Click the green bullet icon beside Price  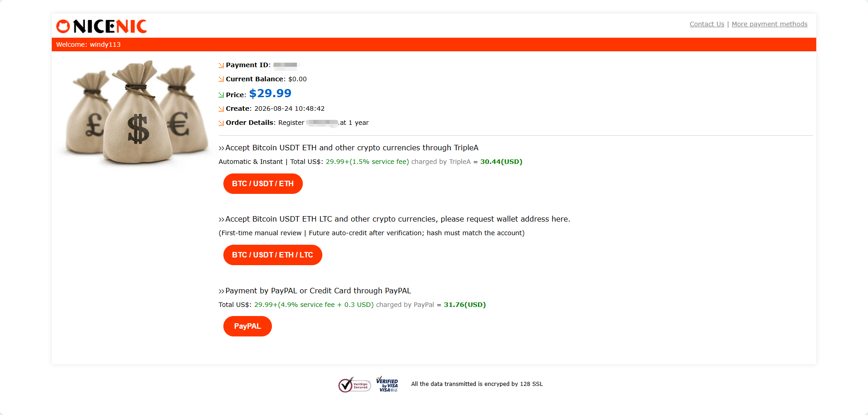tap(221, 95)
